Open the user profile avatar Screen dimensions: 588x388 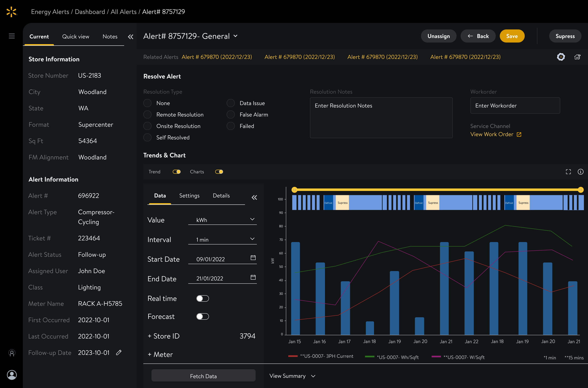coord(12,375)
